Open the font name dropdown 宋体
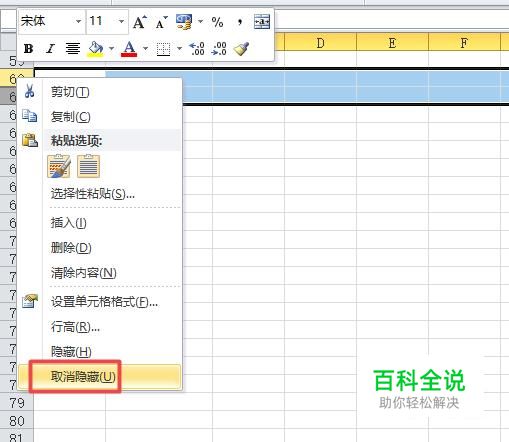 click(x=79, y=22)
